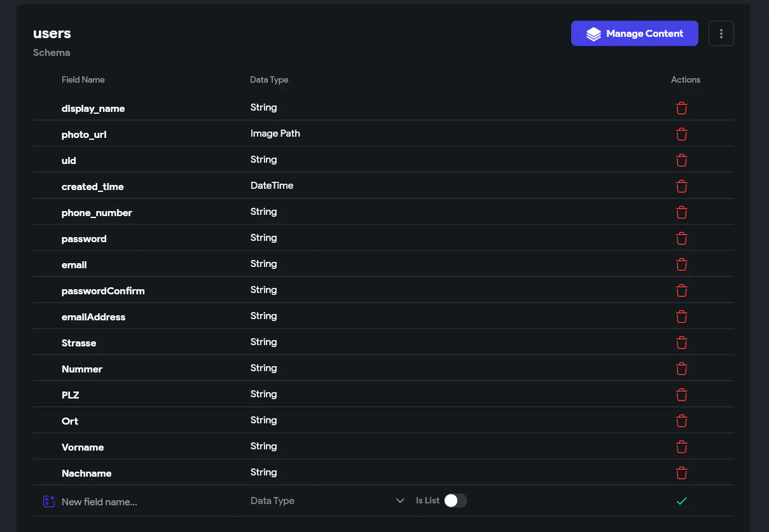Delete the PLZ field

(681, 395)
